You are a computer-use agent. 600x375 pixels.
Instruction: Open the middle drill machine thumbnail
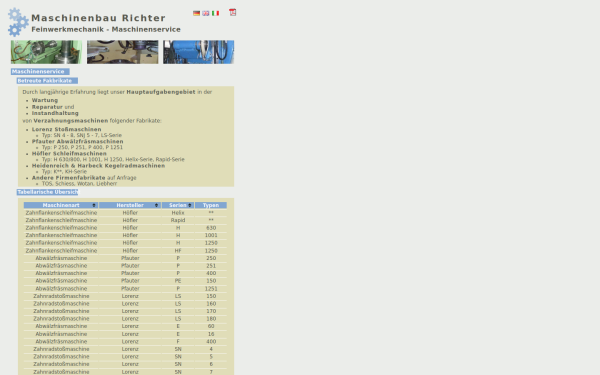click(x=122, y=52)
